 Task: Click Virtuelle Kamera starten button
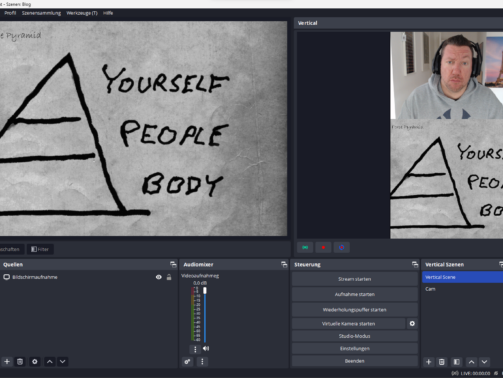(x=348, y=324)
